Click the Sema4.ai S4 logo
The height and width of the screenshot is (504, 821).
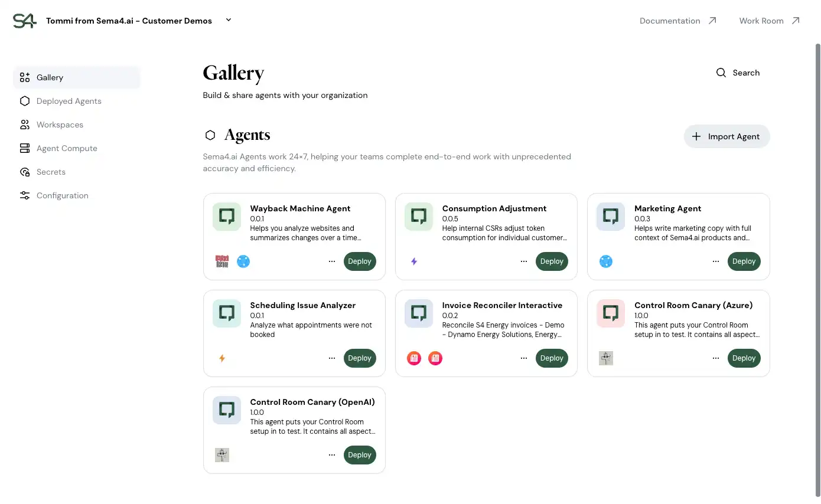(24, 20)
